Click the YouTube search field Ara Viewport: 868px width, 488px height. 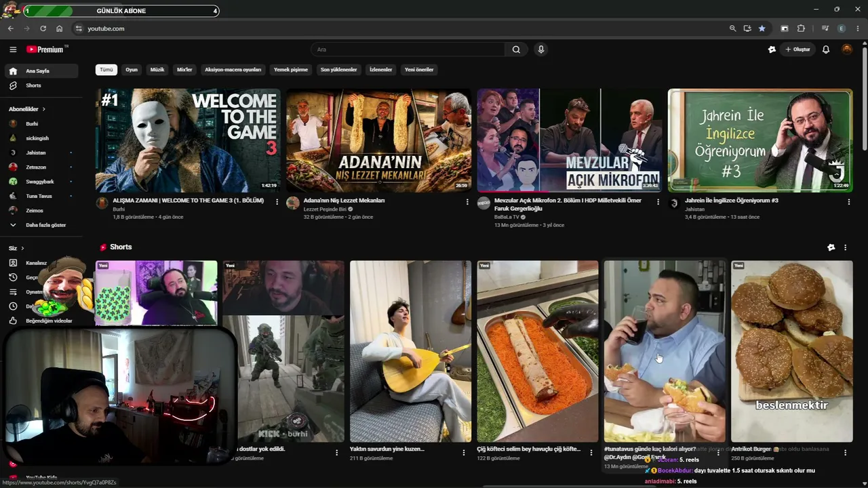tap(408, 49)
